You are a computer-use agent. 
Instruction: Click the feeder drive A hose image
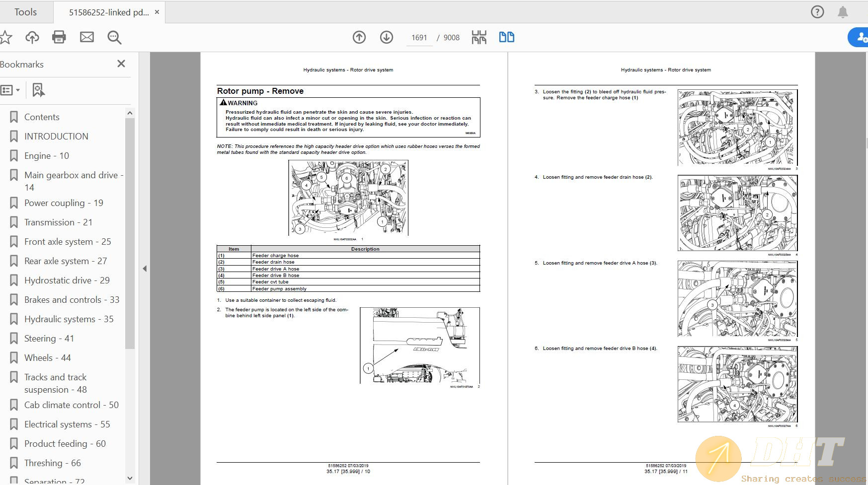(x=737, y=299)
